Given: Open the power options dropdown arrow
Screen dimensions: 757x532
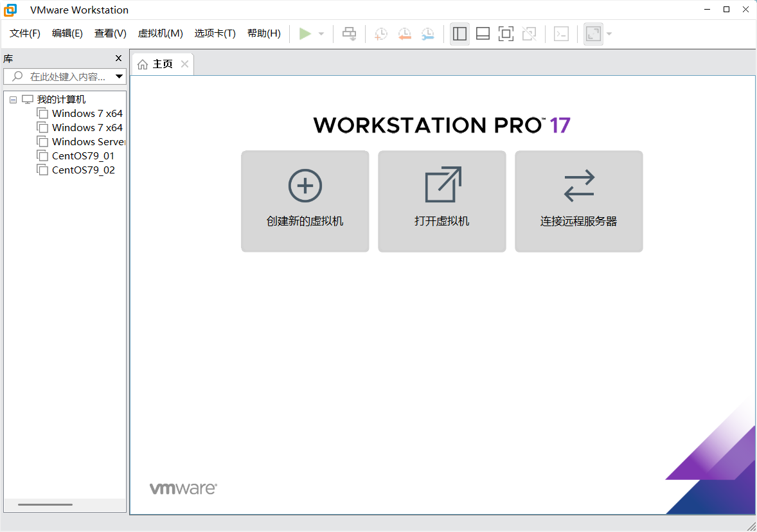Looking at the screenshot, I should point(321,34).
